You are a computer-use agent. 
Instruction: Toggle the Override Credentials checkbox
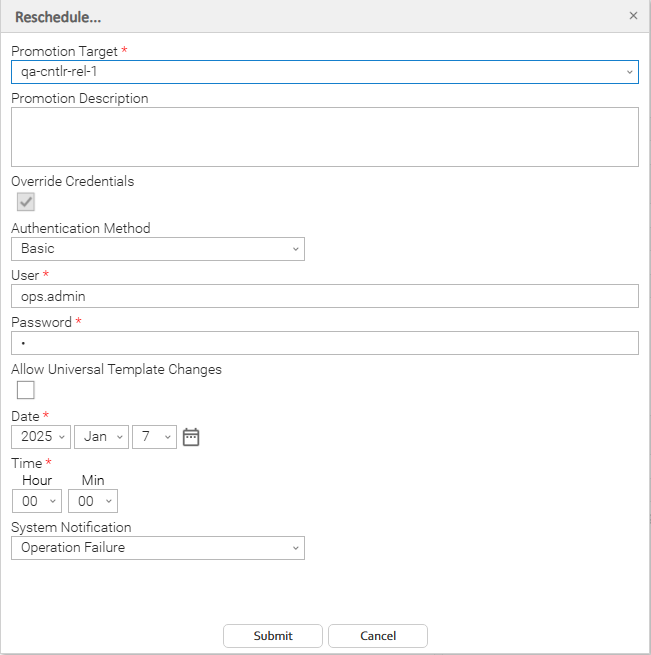click(x=26, y=202)
